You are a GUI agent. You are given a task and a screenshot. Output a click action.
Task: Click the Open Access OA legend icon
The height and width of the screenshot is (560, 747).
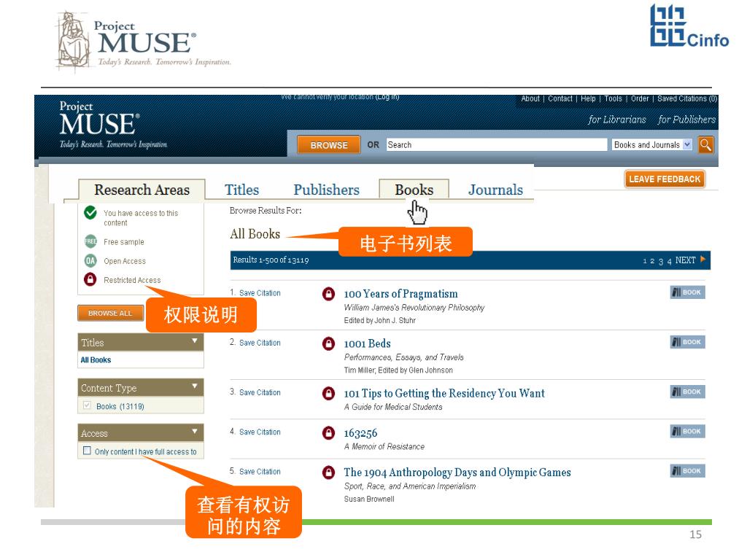click(90, 260)
